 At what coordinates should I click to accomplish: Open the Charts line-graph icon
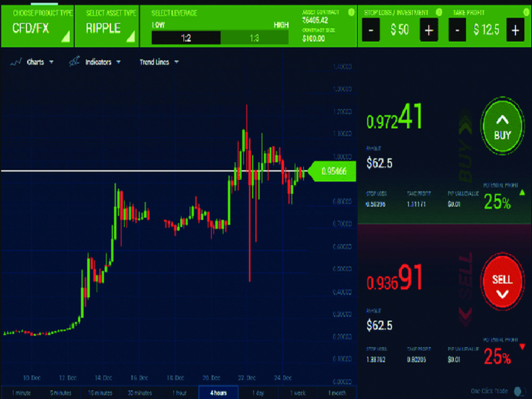[x=15, y=62]
